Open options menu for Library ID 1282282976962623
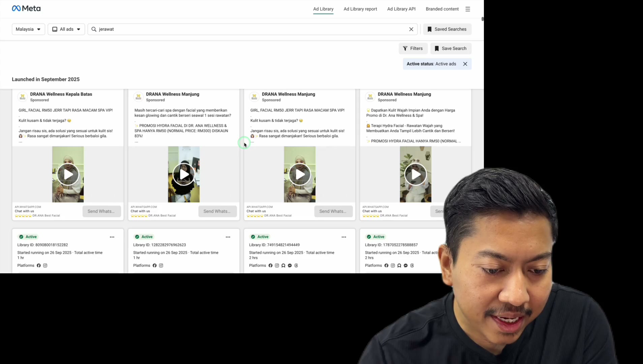The height and width of the screenshot is (364, 643). 228,237
